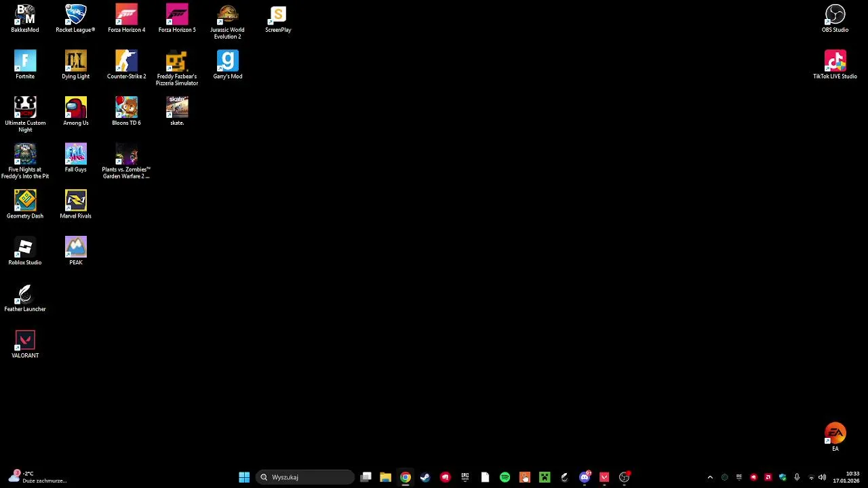Select the Roblox Studio shortcut
The height and width of the screenshot is (488, 868).
click(x=25, y=251)
